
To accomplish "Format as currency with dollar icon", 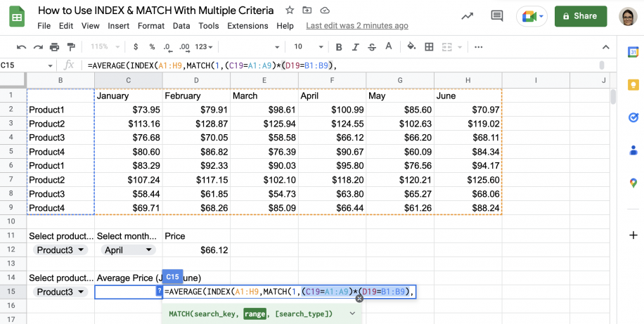I will (x=136, y=47).
